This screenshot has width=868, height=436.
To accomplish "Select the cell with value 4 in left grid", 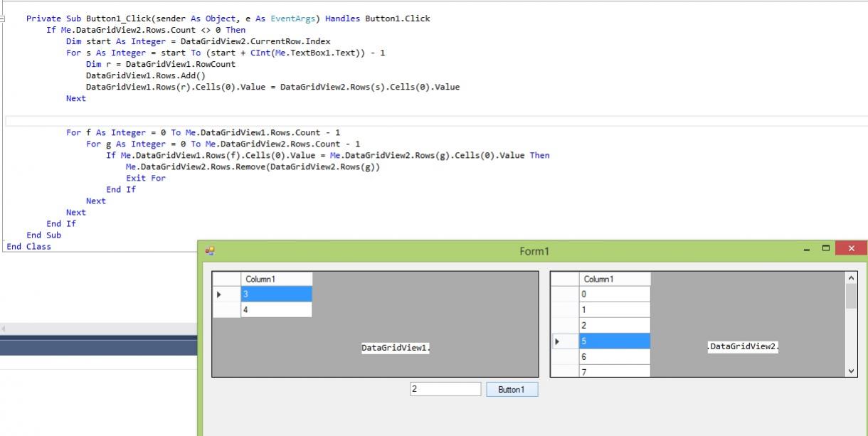I will tap(276, 310).
